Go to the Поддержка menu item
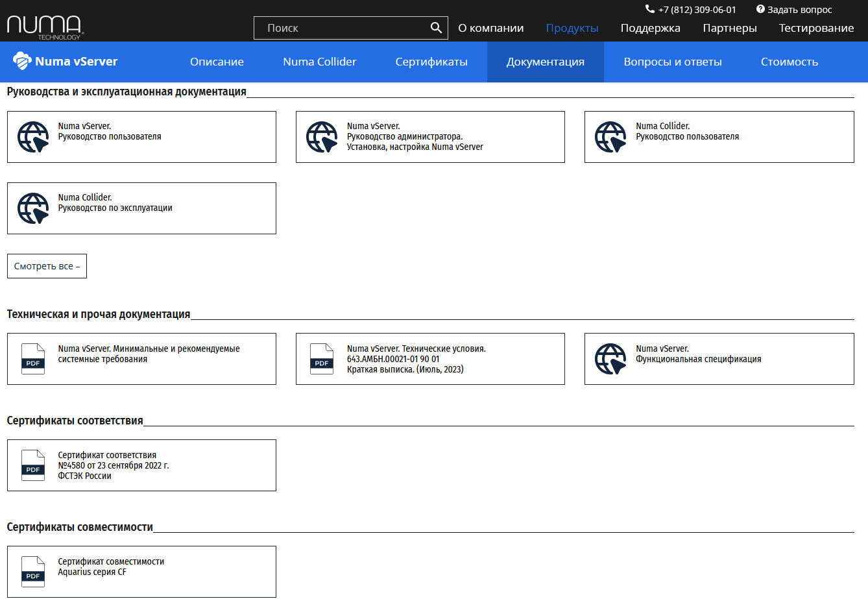The height and width of the screenshot is (599, 868). pyautogui.click(x=650, y=28)
